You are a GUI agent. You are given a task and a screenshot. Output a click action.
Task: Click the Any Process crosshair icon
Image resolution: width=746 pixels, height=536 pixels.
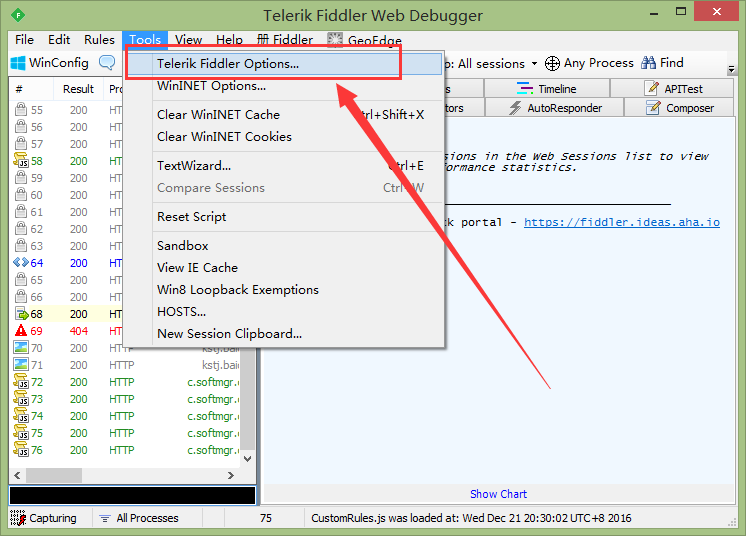[552, 63]
